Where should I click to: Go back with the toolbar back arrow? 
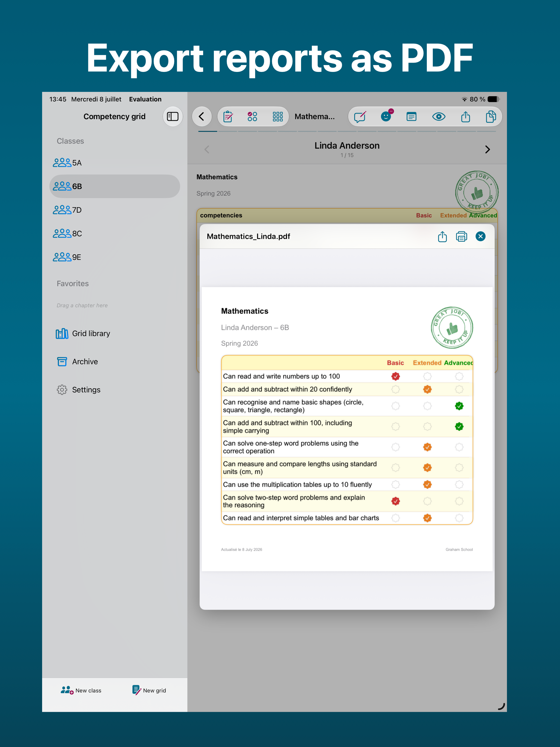[202, 116]
